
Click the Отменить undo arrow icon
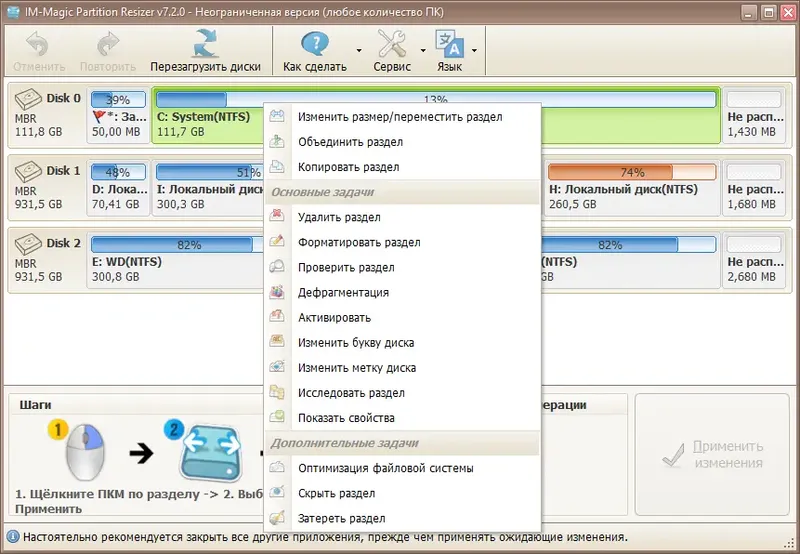[38, 44]
